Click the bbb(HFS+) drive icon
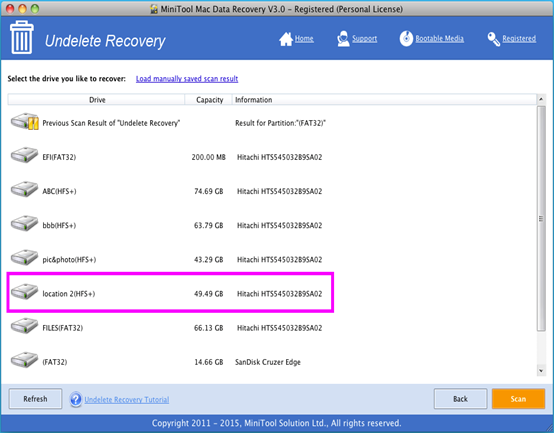The height and width of the screenshot is (433, 554). pos(24,224)
